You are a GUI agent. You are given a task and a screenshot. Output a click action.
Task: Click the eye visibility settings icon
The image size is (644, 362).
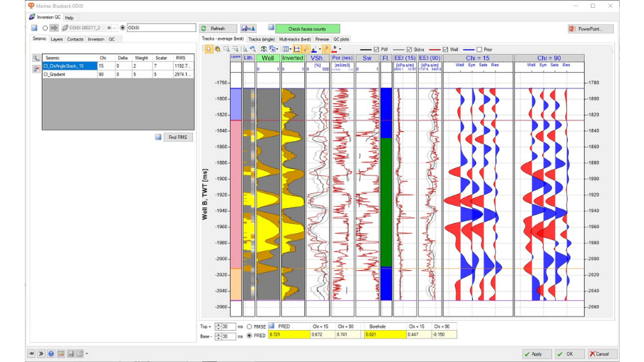pyautogui.click(x=264, y=49)
